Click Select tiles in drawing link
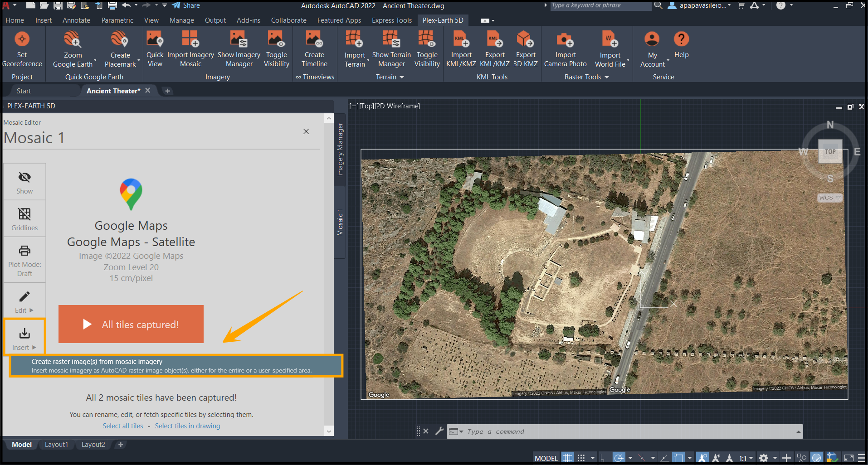This screenshot has height=465, width=868. (x=187, y=426)
